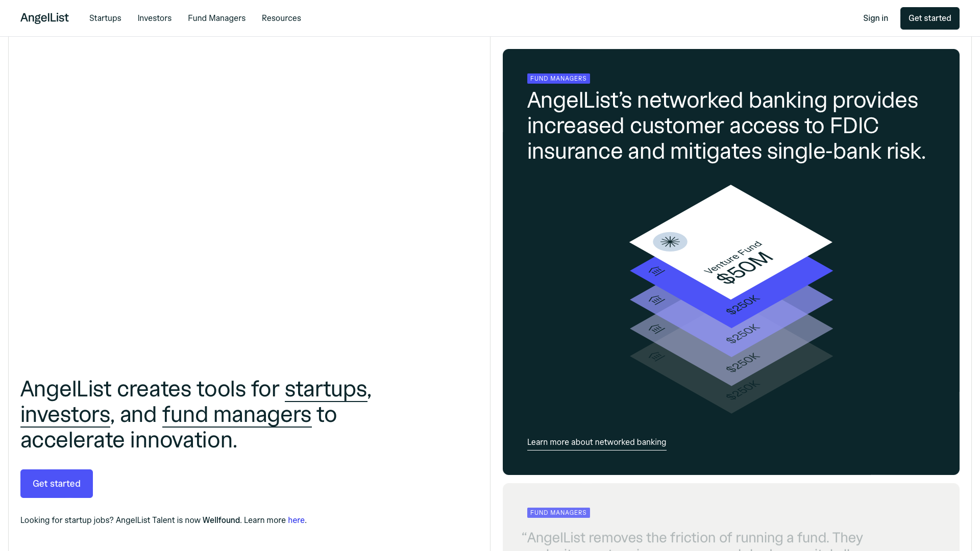
Task: Open the Investors menu
Action: 154,18
